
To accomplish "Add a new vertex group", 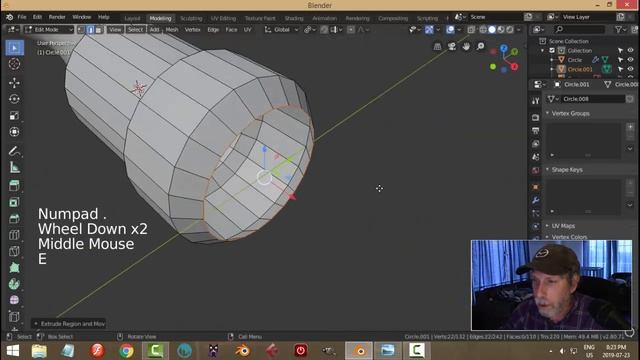I will click(630, 127).
